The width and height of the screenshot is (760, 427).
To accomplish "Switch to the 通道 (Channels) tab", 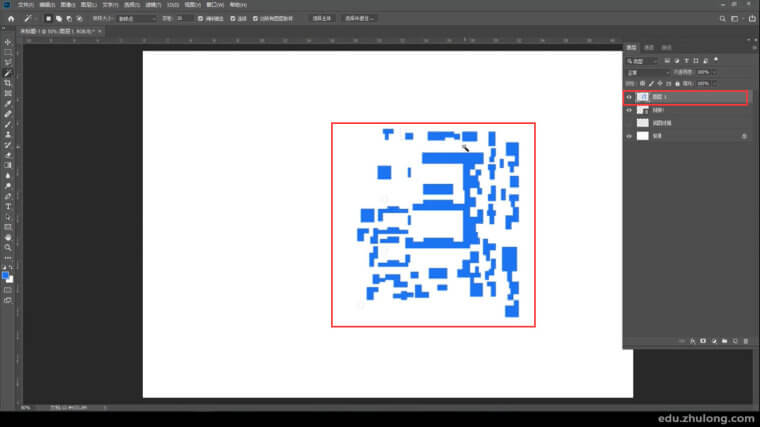I will [649, 47].
